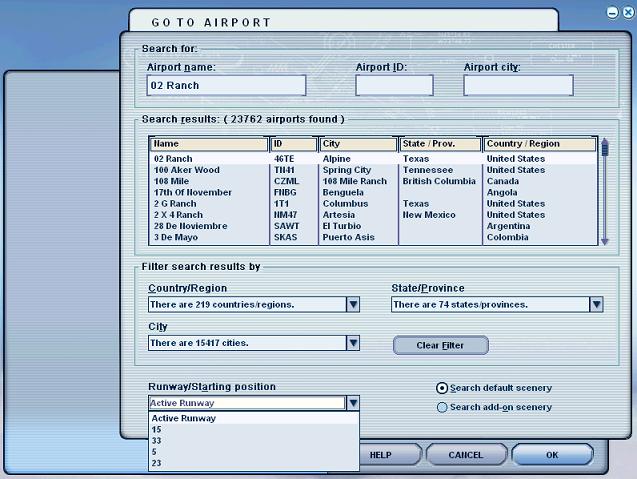Select Search default scenery radio button
This screenshot has width=637, height=479.
tap(442, 388)
